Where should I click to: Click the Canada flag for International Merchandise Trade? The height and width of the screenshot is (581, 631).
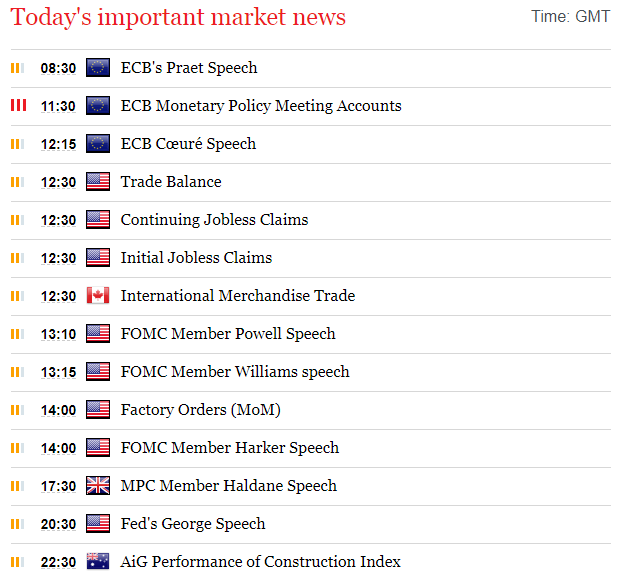98,296
